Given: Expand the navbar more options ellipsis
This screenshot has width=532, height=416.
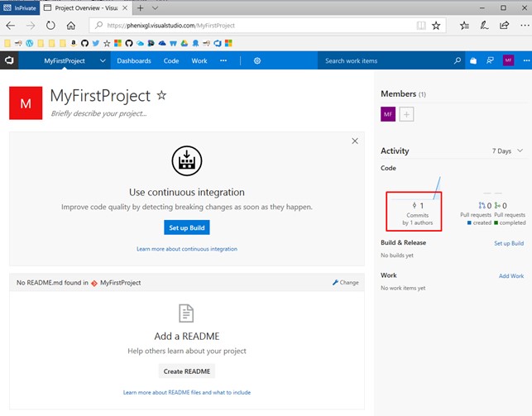Looking at the screenshot, I should click(223, 60).
